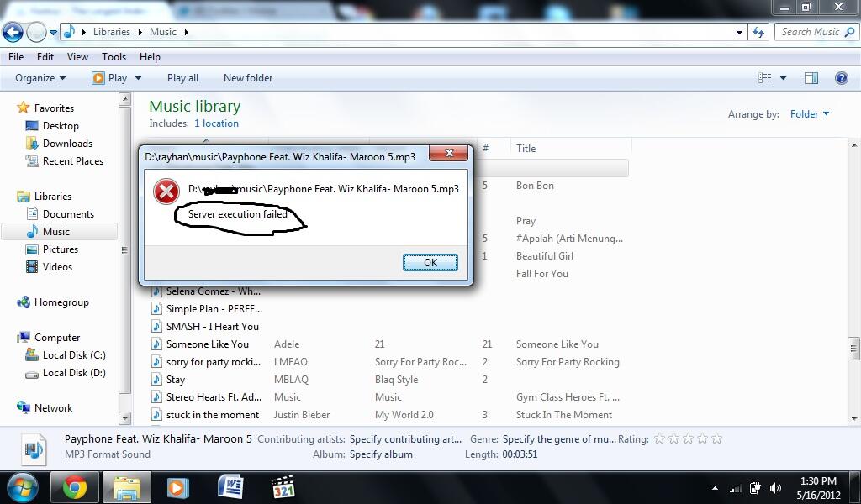Click OK in the error dialog
Image resolution: width=861 pixels, height=504 pixels.
(x=430, y=263)
